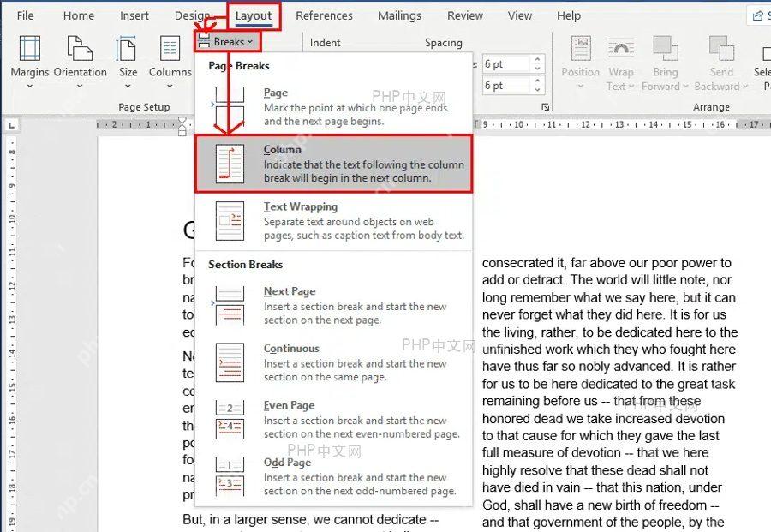The image size is (771, 532).
Task: Click the Orientation page icon
Action: pos(80,48)
